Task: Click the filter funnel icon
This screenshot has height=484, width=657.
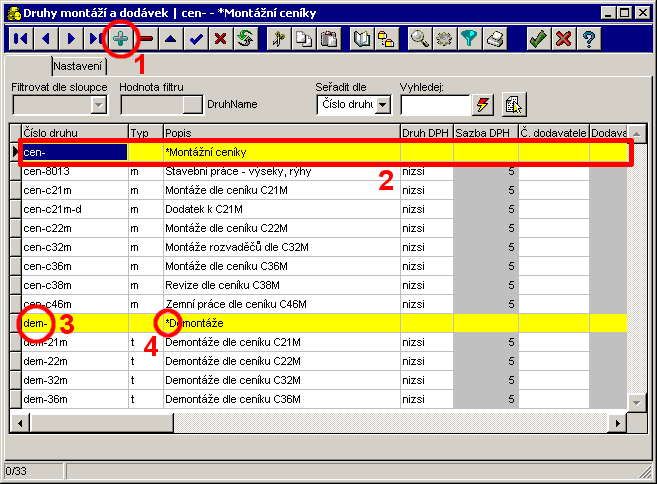Action: [469, 39]
